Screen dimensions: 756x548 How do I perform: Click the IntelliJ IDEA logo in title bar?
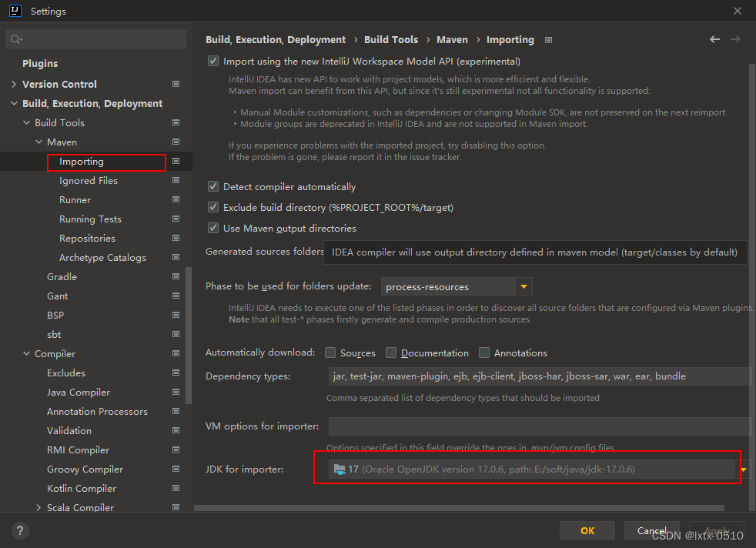(15, 11)
